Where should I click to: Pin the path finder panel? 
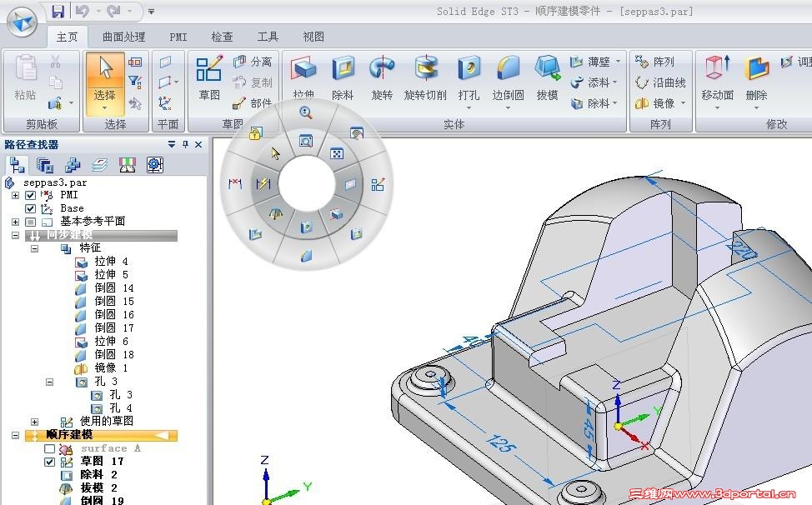pos(185,144)
